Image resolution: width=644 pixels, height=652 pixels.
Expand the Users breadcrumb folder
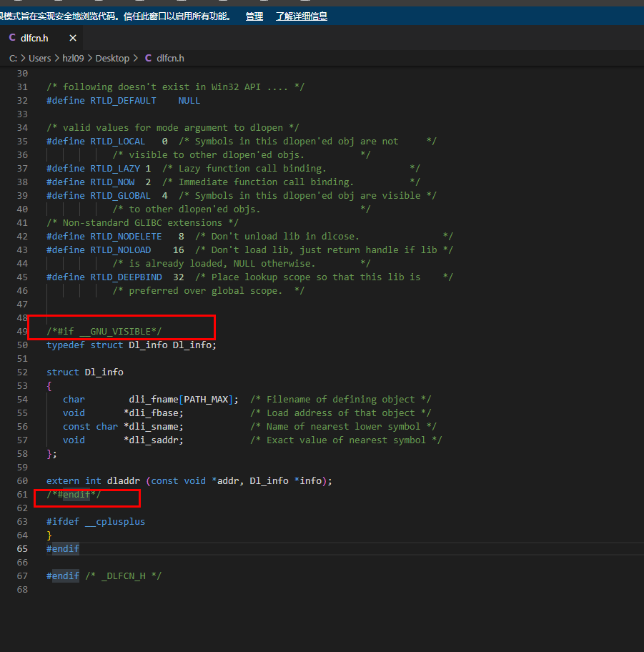tap(39, 58)
